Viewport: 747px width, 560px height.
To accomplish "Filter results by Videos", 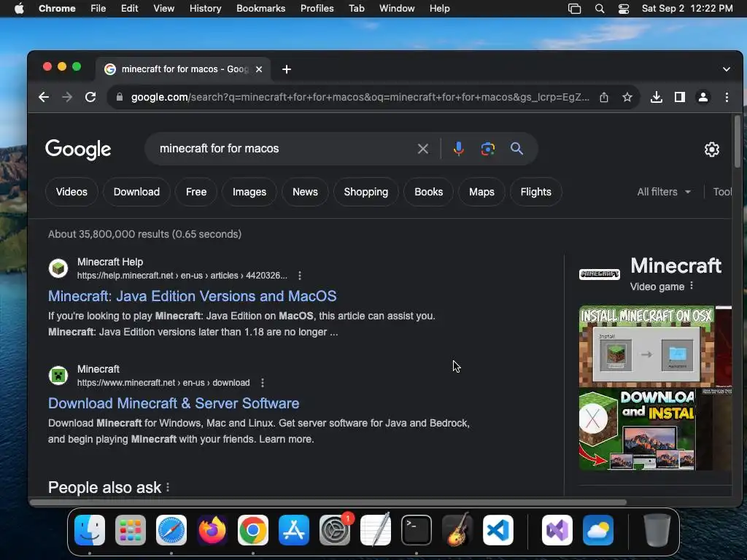I will (x=71, y=192).
